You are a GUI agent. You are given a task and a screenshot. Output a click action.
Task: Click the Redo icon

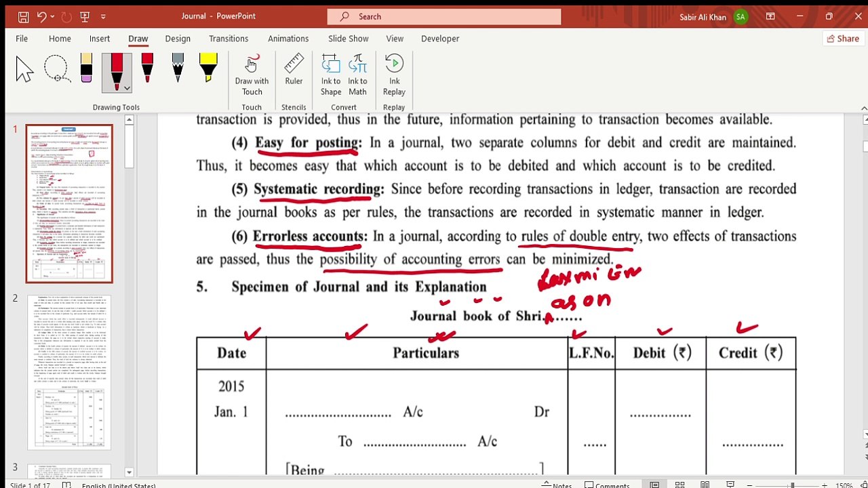pos(66,16)
